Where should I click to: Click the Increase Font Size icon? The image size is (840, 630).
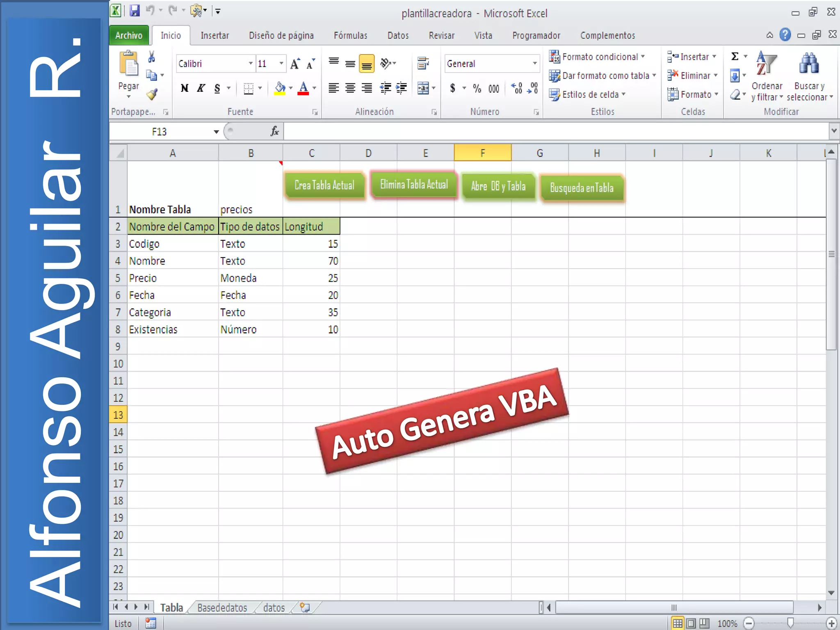point(295,64)
